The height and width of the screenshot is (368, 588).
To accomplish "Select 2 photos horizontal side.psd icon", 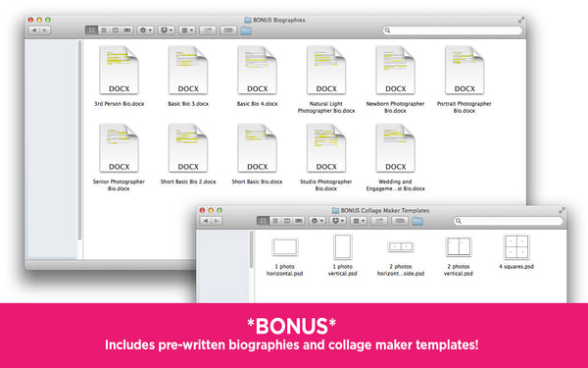I will [401, 246].
